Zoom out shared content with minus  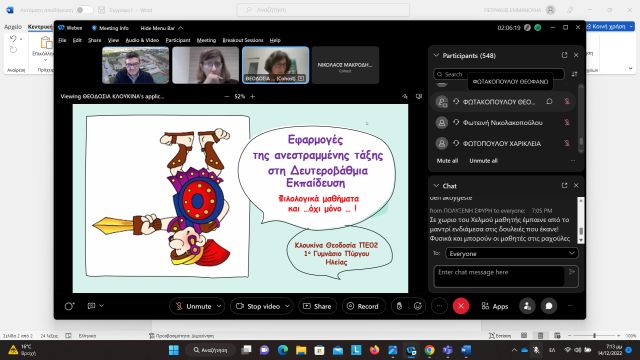227,96
